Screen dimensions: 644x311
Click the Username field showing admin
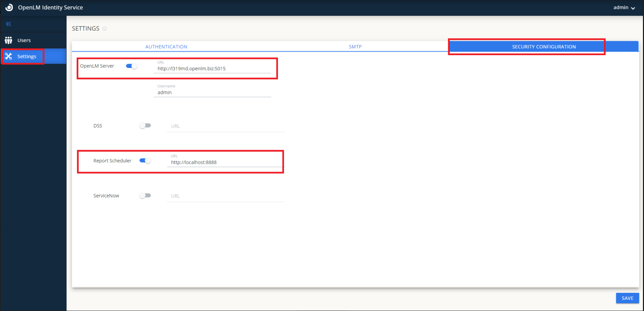212,93
